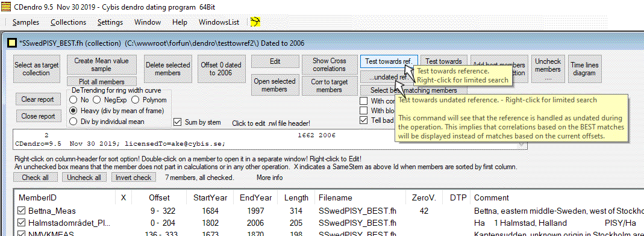Click Test towards ref. button
Image resolution: width=644 pixels, height=236 pixels.
click(389, 61)
